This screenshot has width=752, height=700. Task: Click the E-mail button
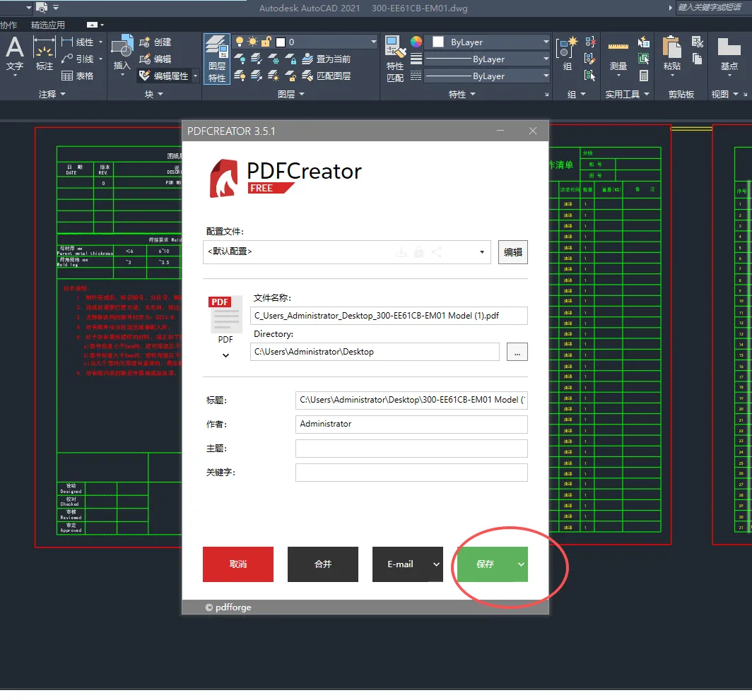click(401, 564)
